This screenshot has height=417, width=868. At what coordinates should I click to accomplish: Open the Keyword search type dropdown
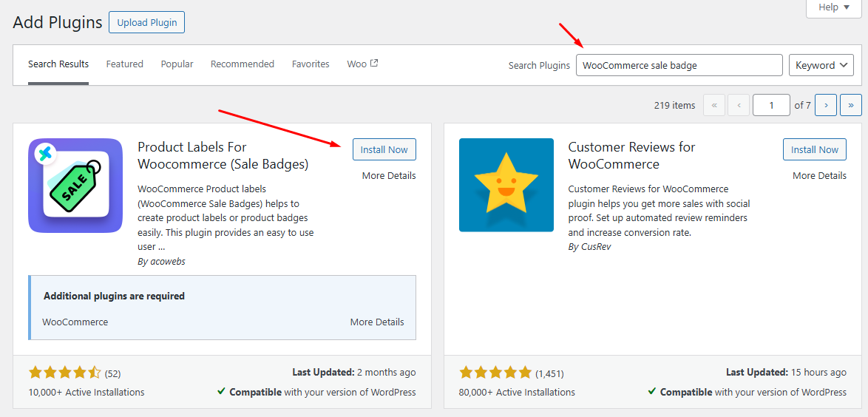pos(821,65)
